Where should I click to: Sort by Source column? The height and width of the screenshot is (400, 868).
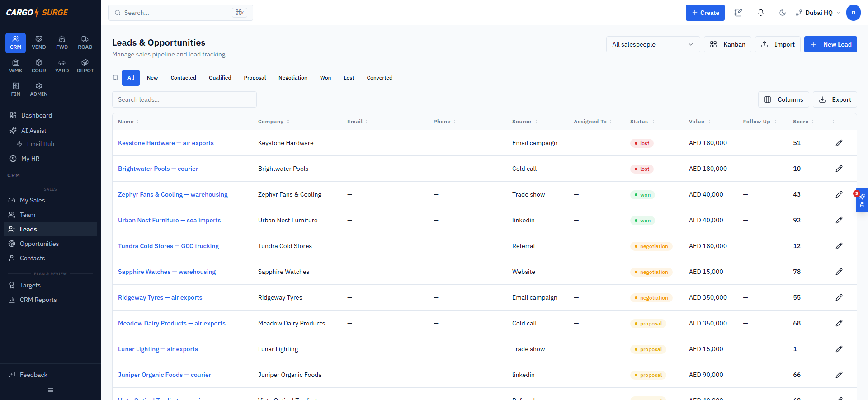[524, 122]
